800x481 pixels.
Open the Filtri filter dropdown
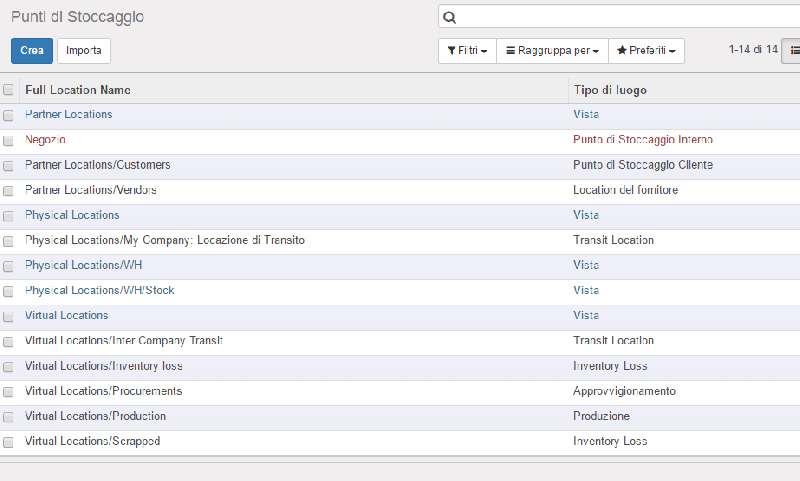pyautogui.click(x=467, y=50)
